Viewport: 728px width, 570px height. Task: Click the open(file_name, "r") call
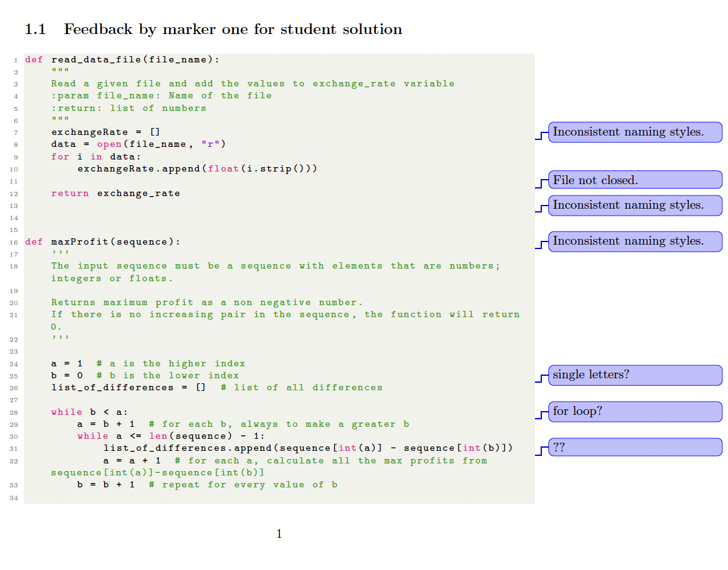161,144
